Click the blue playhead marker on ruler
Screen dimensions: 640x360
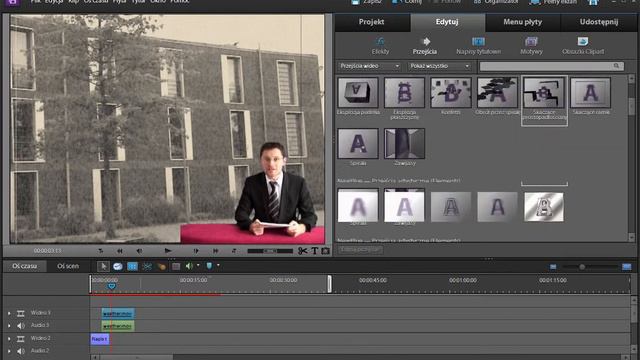111,287
